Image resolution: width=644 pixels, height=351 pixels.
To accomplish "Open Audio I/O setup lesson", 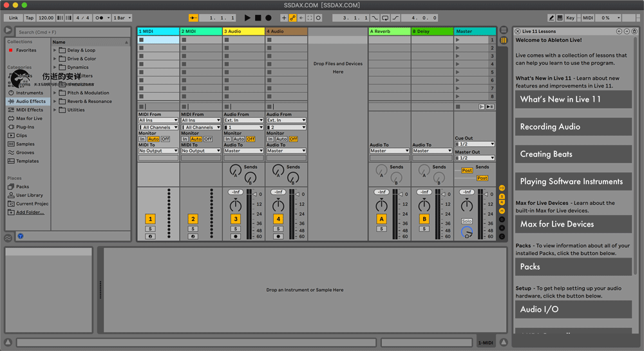I will pyautogui.click(x=573, y=310).
